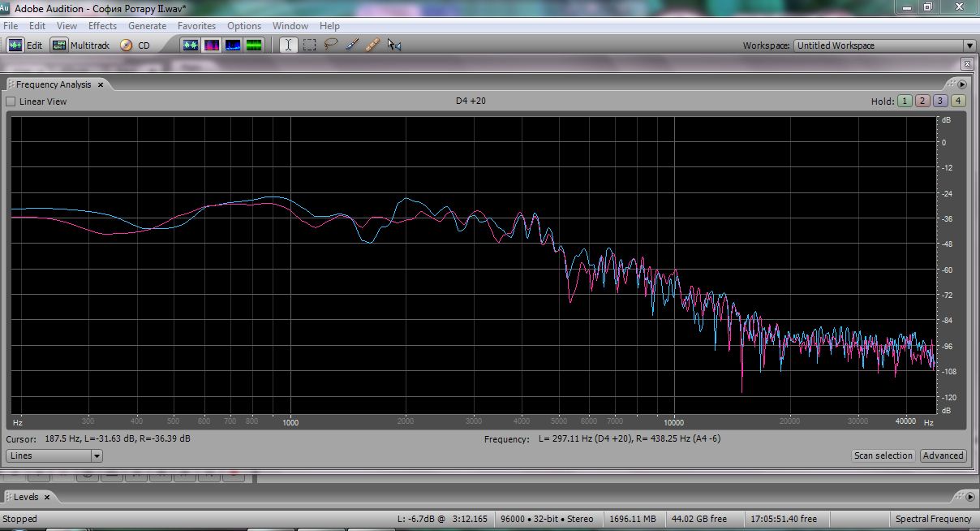Select Spectral Frequency display icon
980x531 pixels.
pyautogui.click(x=212, y=45)
